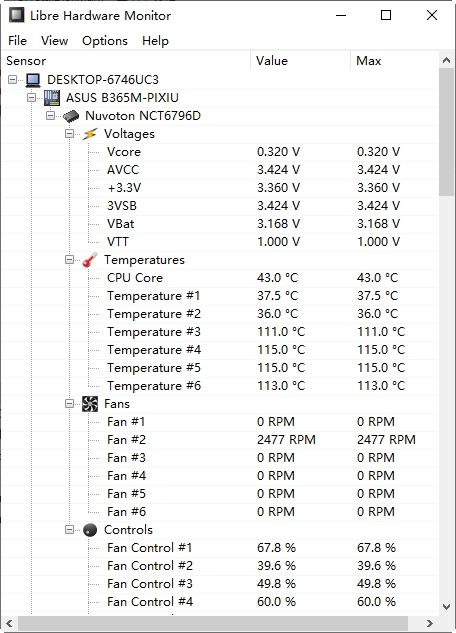Click the vertical scrollbar up arrow

click(446, 61)
